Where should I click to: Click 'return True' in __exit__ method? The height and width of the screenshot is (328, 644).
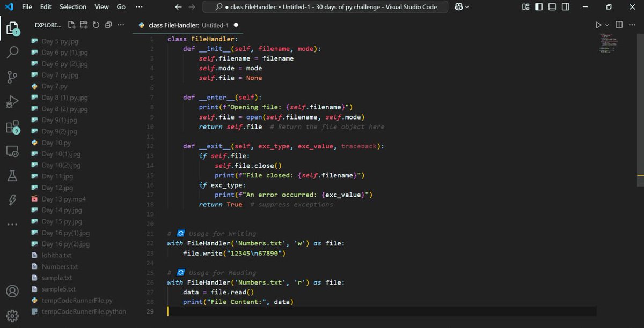[x=221, y=204]
